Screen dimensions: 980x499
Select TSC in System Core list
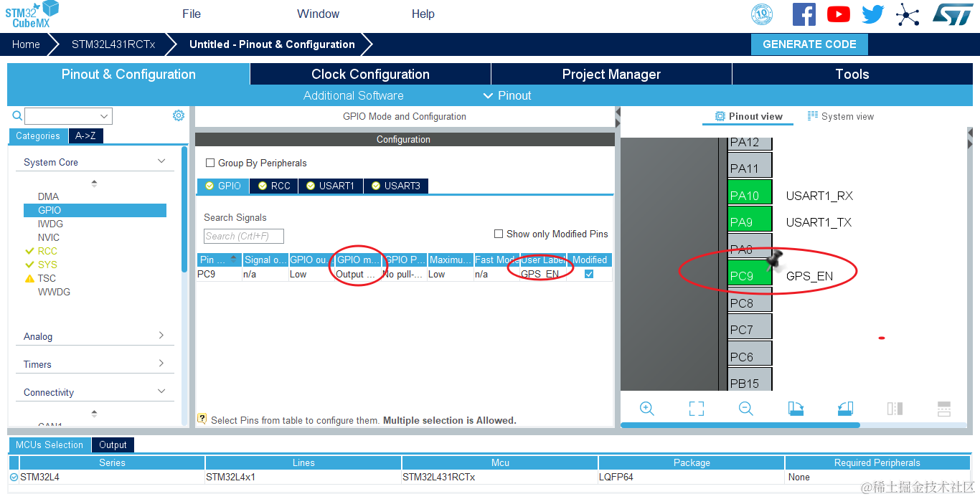click(x=47, y=278)
